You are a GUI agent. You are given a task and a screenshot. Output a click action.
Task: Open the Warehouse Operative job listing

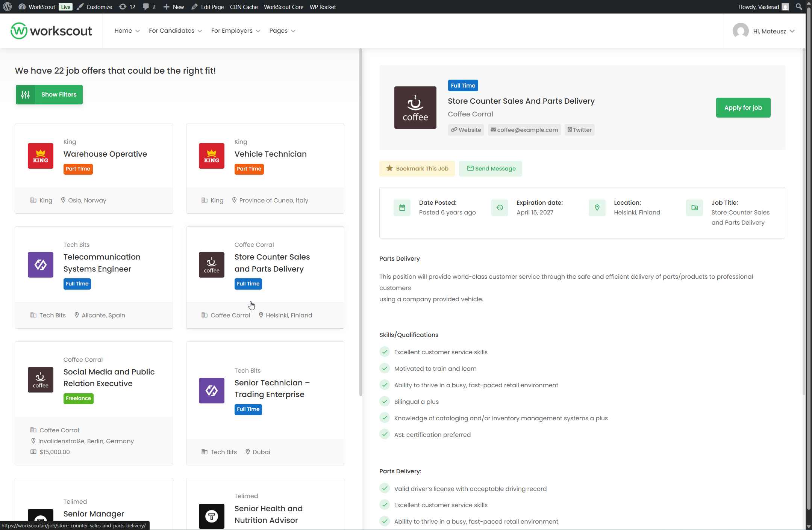click(x=105, y=154)
